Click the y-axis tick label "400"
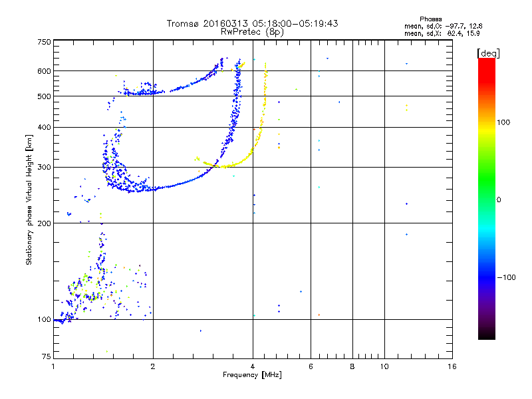The height and width of the screenshot is (399, 532). click(x=44, y=127)
